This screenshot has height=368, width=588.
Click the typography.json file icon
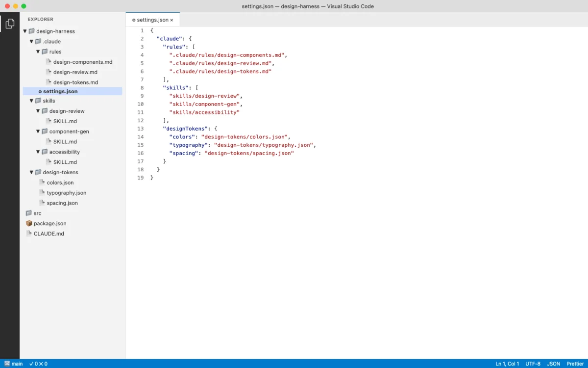click(42, 193)
